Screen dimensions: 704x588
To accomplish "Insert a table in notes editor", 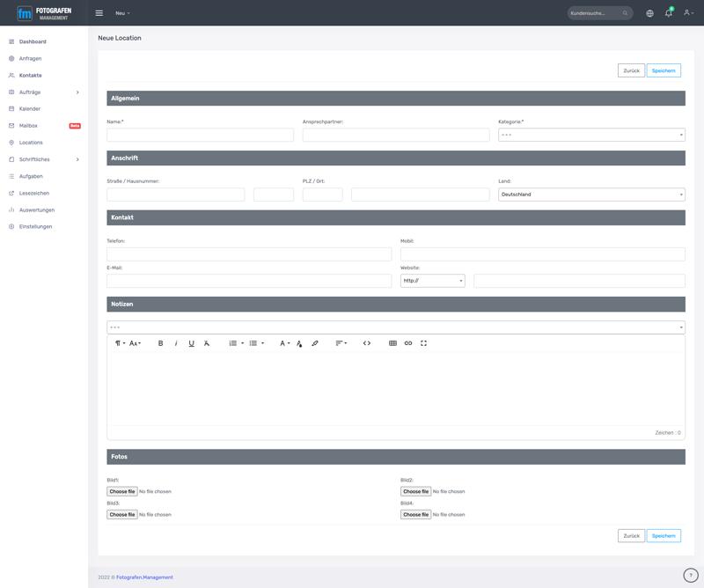I will pos(392,343).
